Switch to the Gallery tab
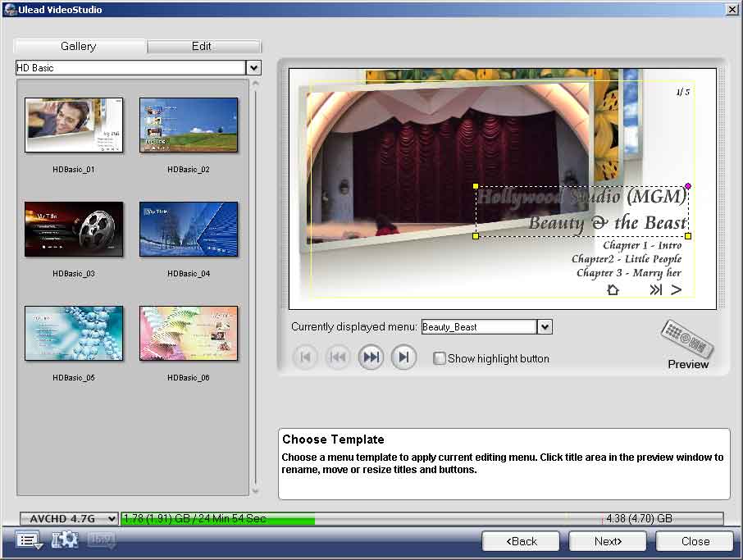 pyautogui.click(x=79, y=47)
